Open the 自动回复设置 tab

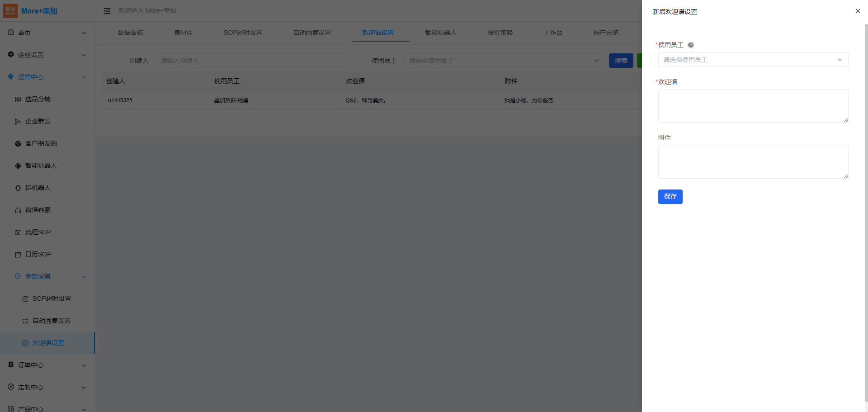(x=312, y=33)
